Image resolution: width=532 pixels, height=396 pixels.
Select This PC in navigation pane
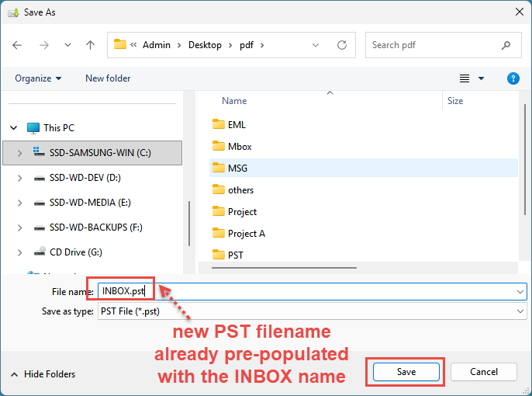(59, 128)
